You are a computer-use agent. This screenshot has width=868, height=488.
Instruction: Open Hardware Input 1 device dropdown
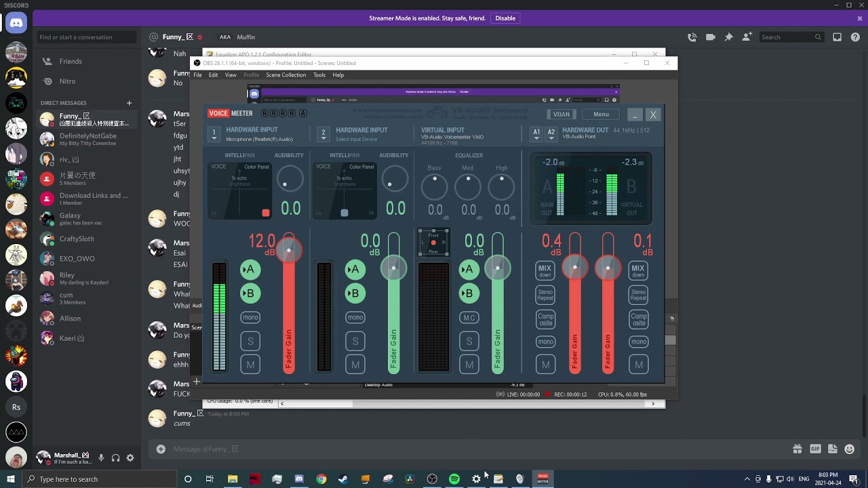pos(214,134)
